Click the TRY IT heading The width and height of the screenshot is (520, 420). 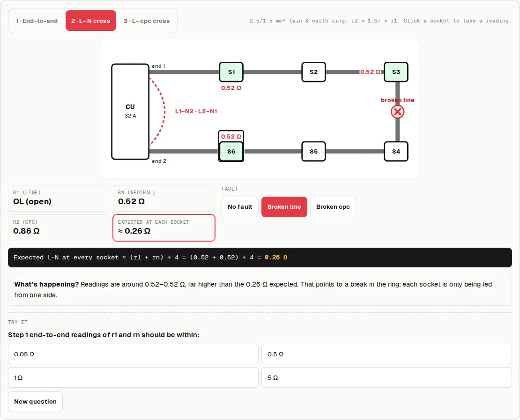click(x=18, y=322)
